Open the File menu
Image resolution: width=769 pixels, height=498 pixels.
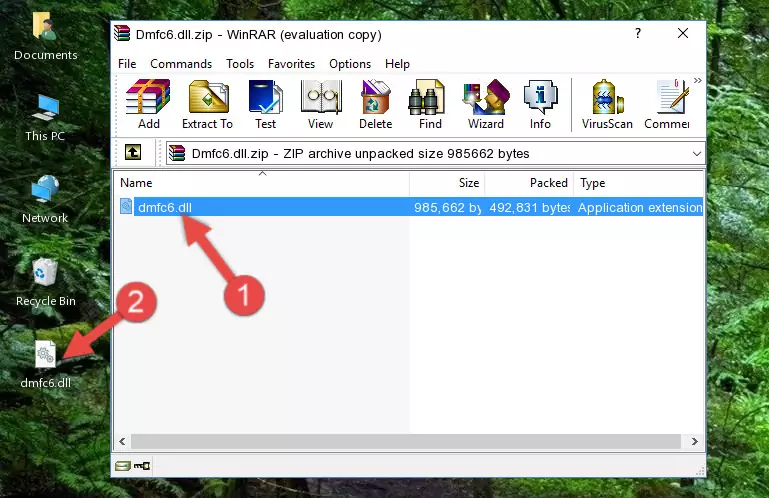tap(127, 64)
